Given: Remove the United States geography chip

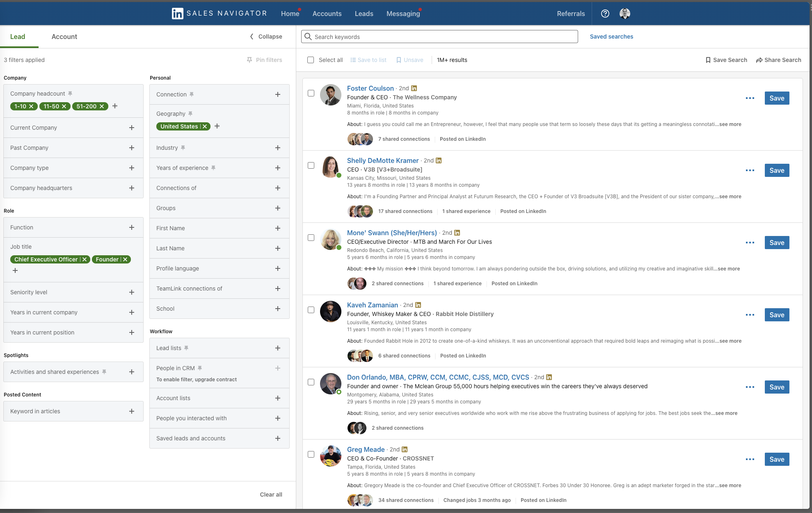Looking at the screenshot, I should coord(205,126).
